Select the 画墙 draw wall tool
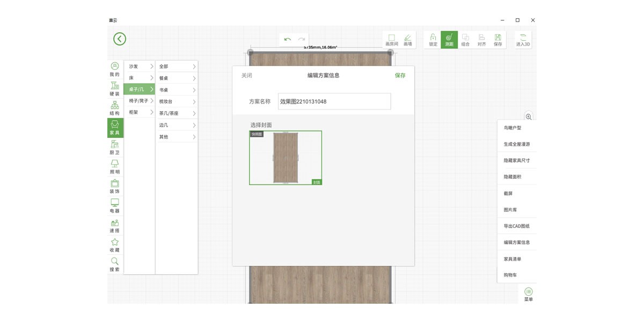This screenshot has width=644, height=322. pos(408,40)
